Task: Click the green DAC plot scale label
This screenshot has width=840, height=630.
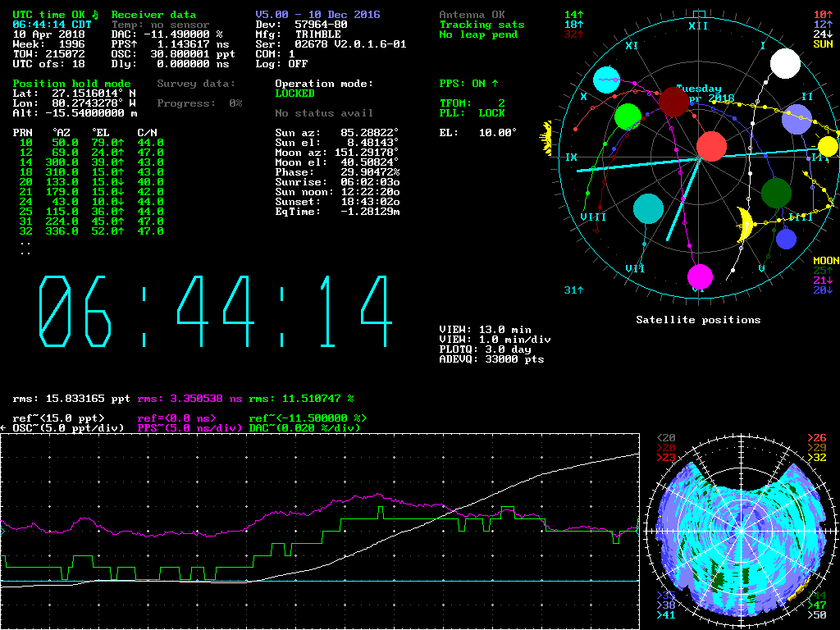Action: (x=304, y=427)
